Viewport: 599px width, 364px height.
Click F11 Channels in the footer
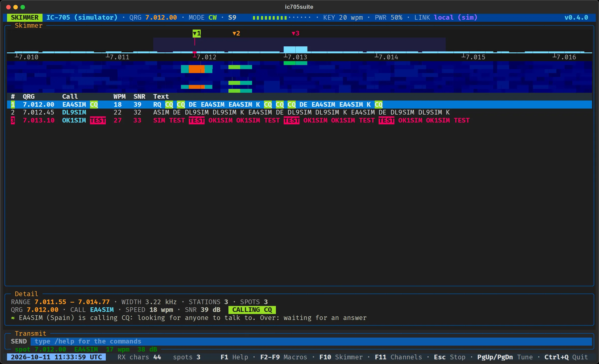(x=398, y=357)
